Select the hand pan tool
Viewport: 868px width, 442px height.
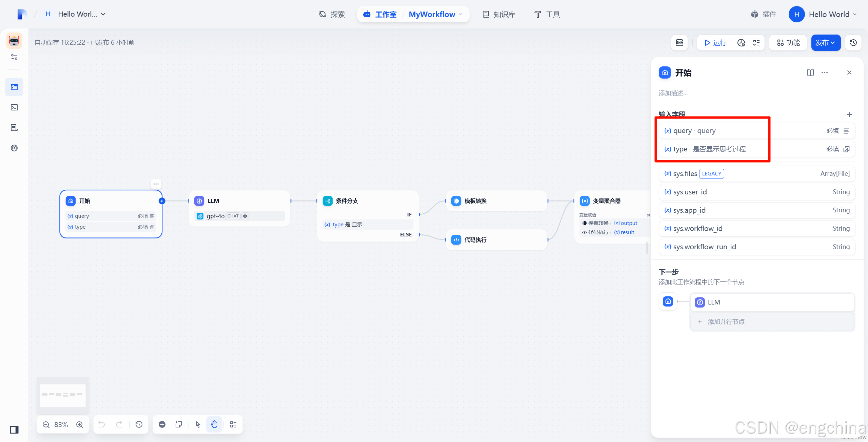(214, 424)
